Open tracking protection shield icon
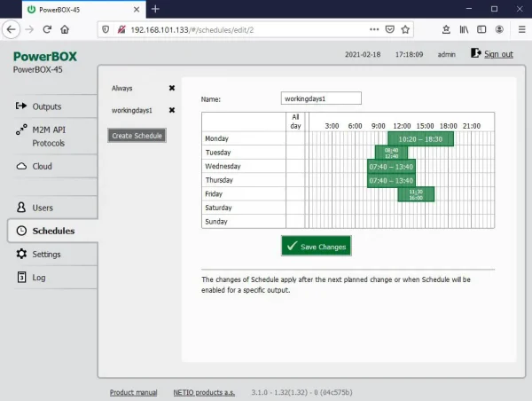Viewport: 532px width, 401px height. tap(106, 30)
